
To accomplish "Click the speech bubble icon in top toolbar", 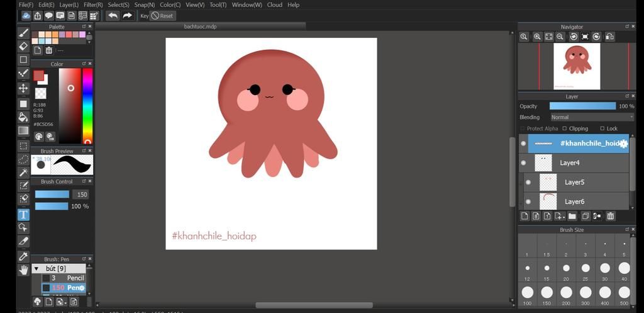I will click(x=49, y=16).
